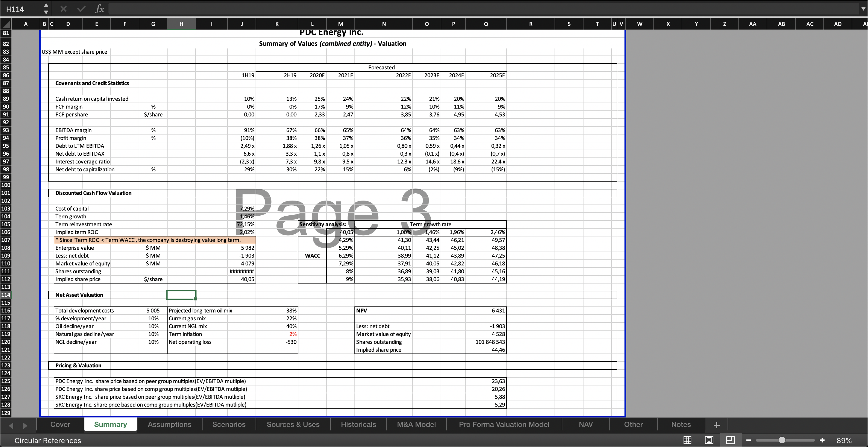868x447 pixels.
Task: Show previous sheet tabs with left arrow
Action: (x=11, y=425)
